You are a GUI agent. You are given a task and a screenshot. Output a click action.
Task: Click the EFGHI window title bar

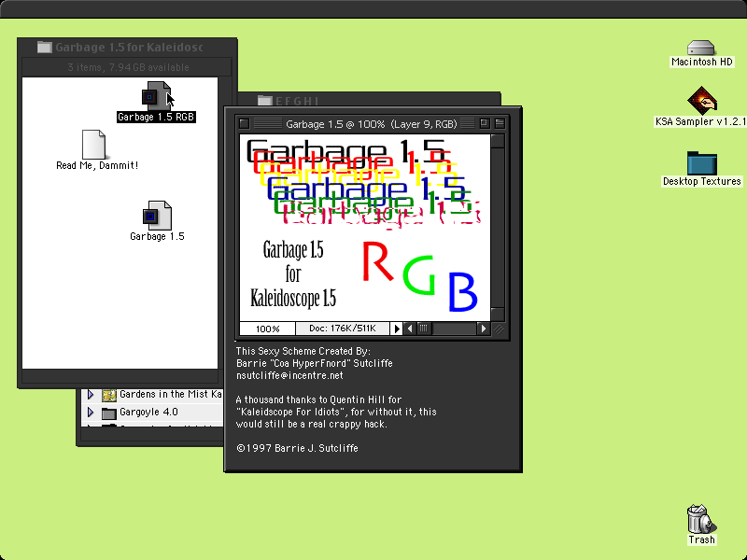(x=369, y=100)
